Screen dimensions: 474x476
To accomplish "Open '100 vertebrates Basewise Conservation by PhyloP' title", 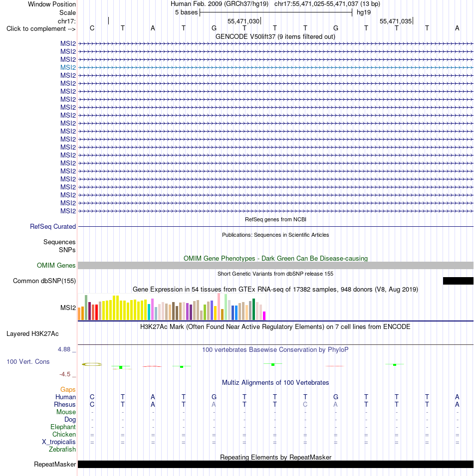I will (x=275, y=350).
